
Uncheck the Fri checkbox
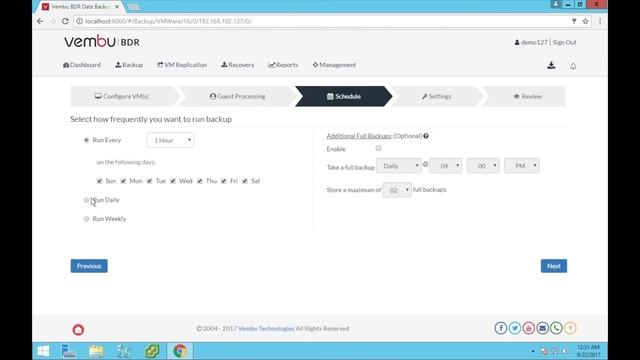coord(224,181)
